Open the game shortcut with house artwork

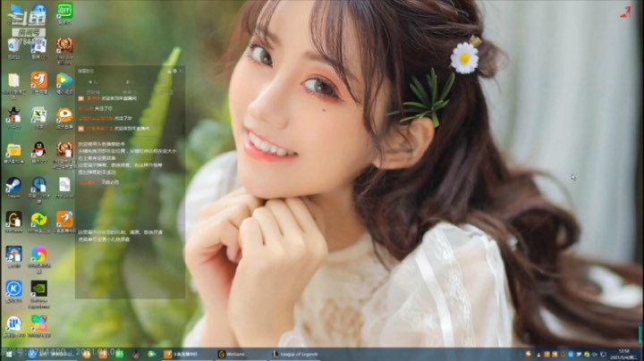pos(13,256)
